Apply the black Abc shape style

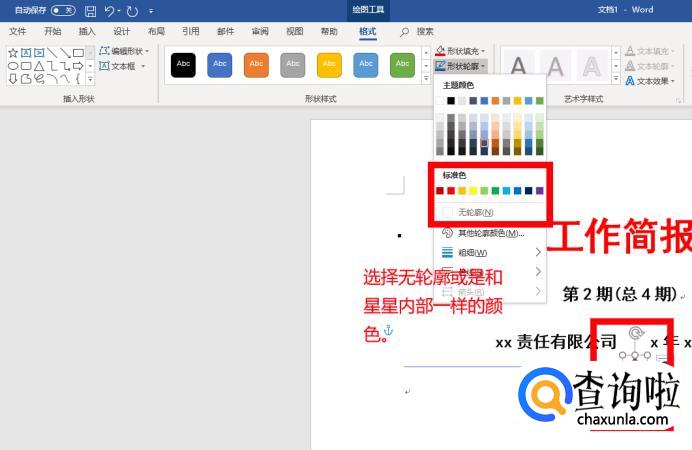[x=183, y=64]
